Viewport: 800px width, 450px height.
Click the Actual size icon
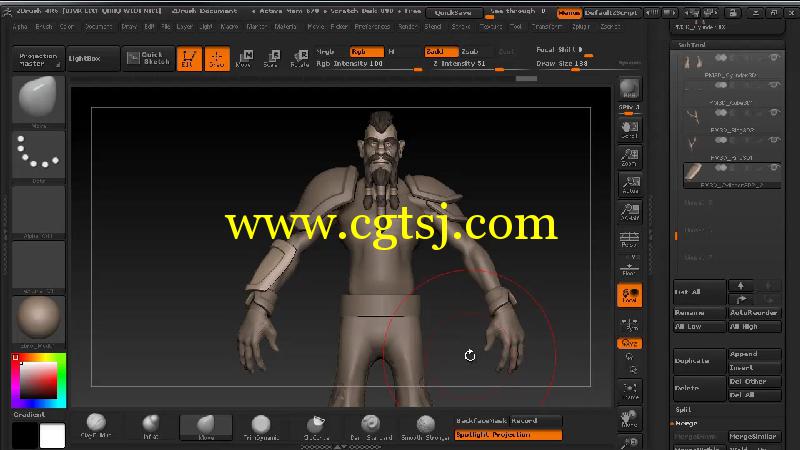pyautogui.click(x=630, y=185)
